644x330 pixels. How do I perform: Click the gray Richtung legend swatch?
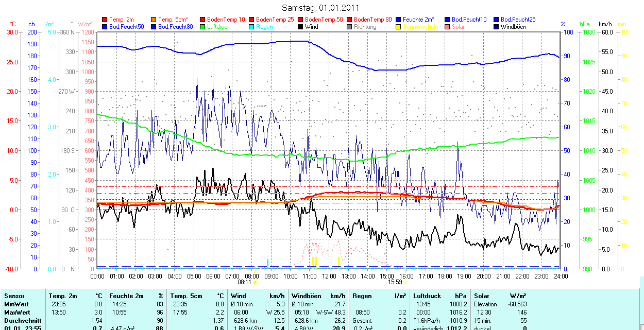(349, 27)
